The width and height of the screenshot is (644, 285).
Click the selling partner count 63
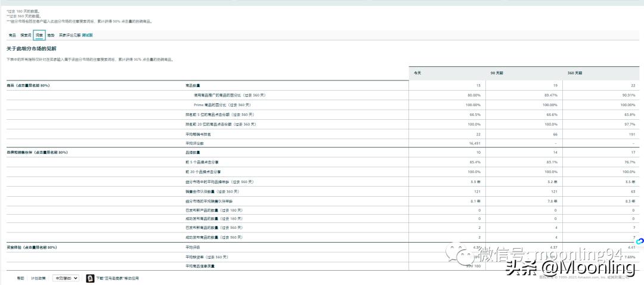[633, 191]
